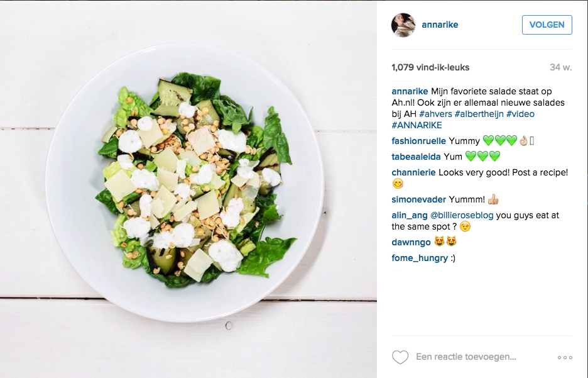Visit tabeaaleida commenter profile

click(x=416, y=157)
